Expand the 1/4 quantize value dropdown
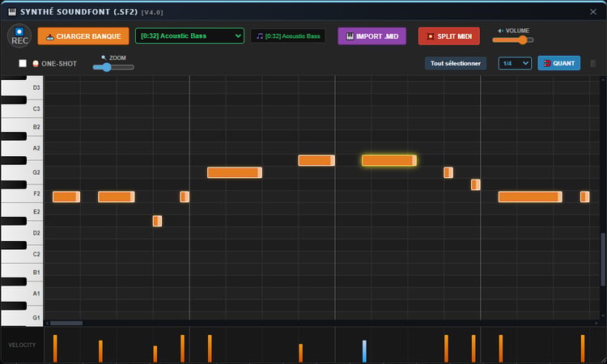Viewport: 607px width, 364px height. tap(515, 63)
